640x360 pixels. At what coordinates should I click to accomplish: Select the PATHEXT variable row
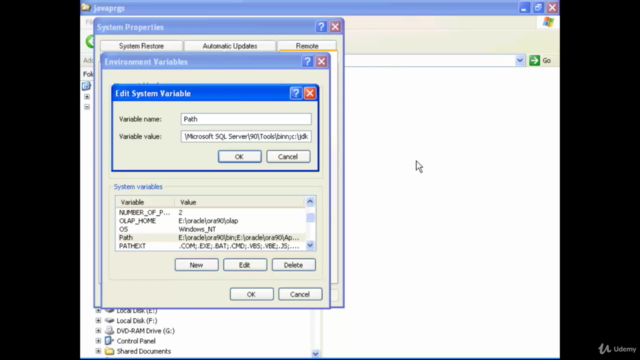(x=210, y=246)
